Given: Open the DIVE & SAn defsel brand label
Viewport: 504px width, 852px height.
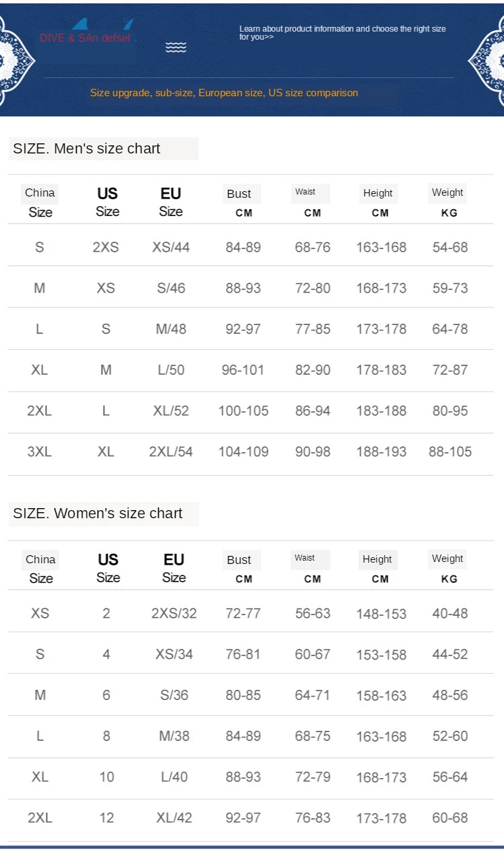Looking at the screenshot, I should tap(85, 38).
